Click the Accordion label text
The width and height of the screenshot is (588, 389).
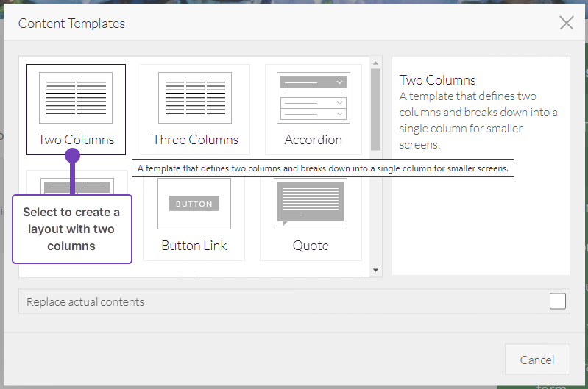(313, 140)
